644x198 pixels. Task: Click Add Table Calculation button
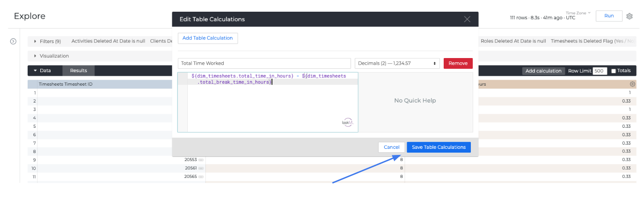coord(208,38)
